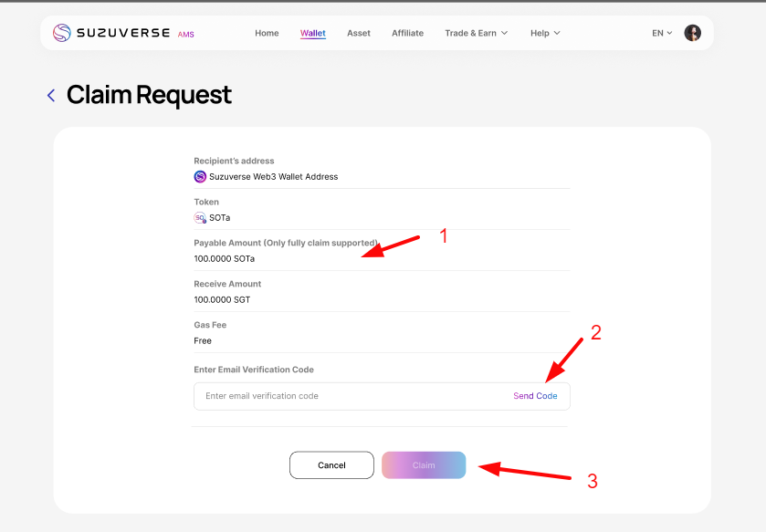766x532 pixels.
Task: Open the EN language selector
Action: [x=662, y=33]
